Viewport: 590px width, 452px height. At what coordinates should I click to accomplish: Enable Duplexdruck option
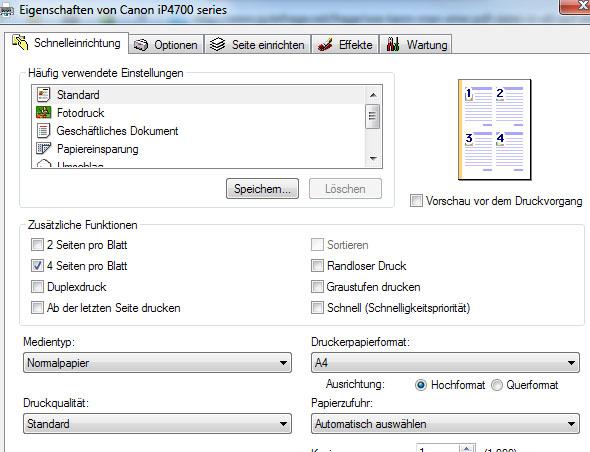[37, 287]
